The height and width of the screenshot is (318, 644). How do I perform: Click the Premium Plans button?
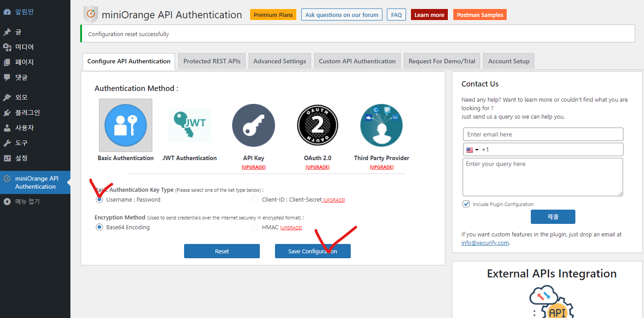point(273,15)
